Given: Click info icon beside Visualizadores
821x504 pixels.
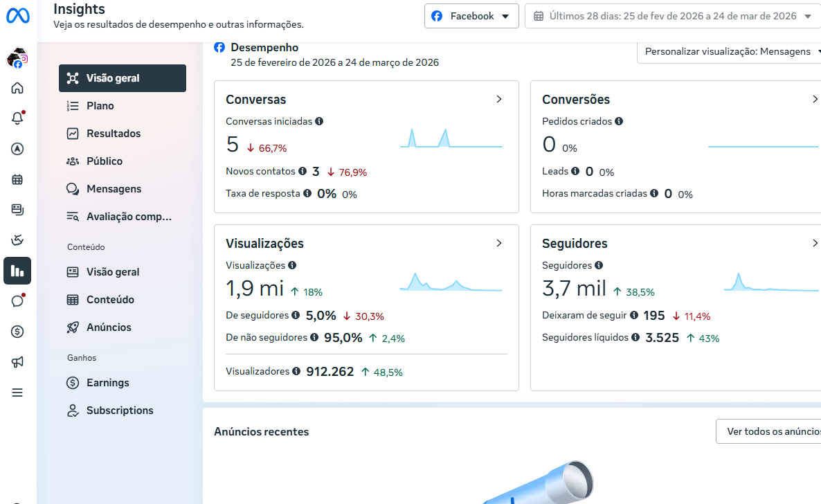Looking at the screenshot, I should coord(296,371).
